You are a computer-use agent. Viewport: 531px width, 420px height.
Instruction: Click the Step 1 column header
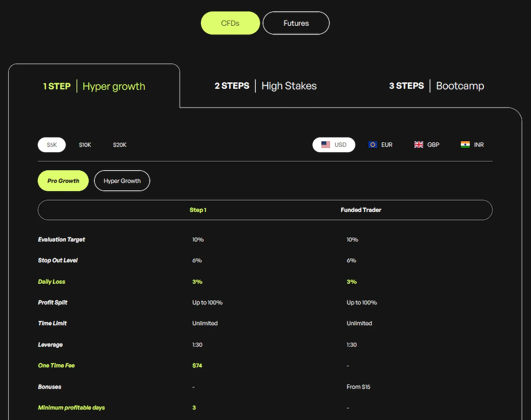[x=198, y=210]
